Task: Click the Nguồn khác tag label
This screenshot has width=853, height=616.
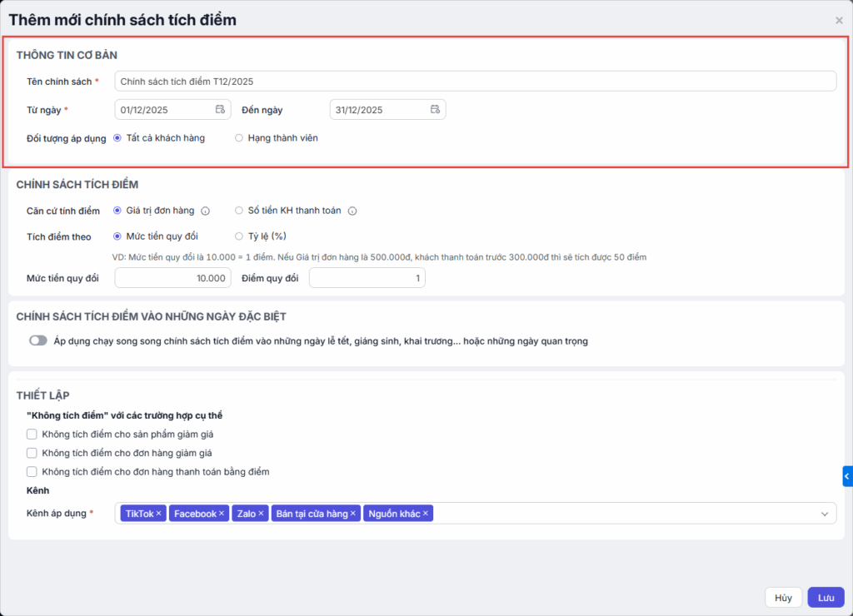Action: point(394,514)
